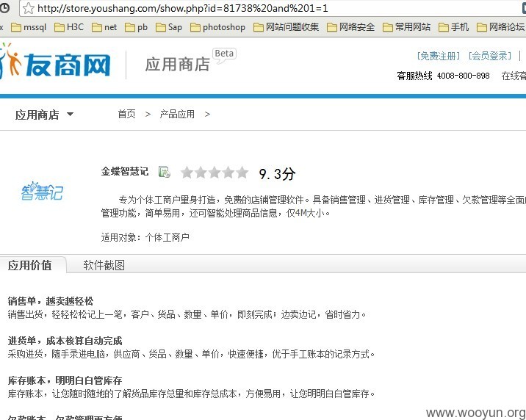The image size is (526, 420).
Task: Select the first rating star
Action: pos(187,173)
